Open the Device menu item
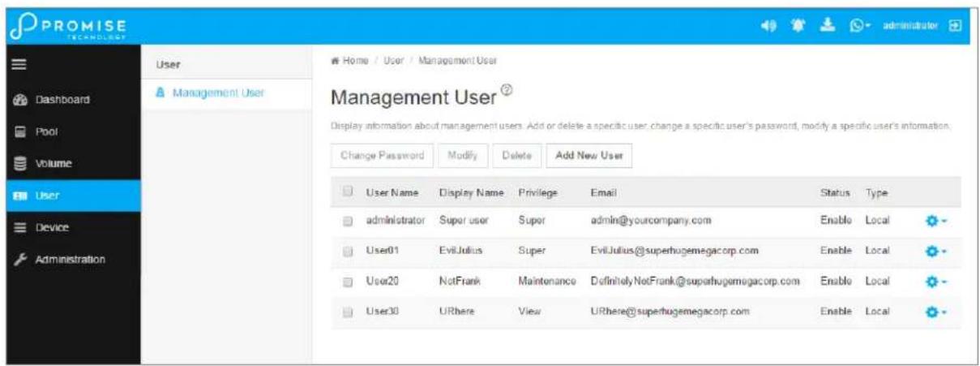The width and height of the screenshot is (980, 366). [x=74, y=228]
